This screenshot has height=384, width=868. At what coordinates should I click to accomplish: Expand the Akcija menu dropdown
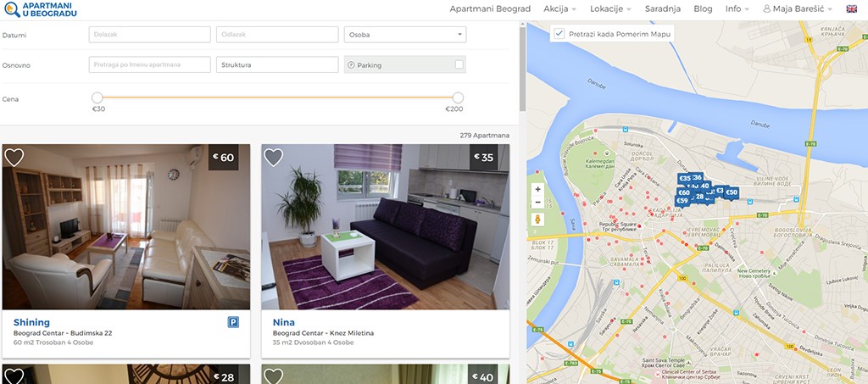point(559,8)
